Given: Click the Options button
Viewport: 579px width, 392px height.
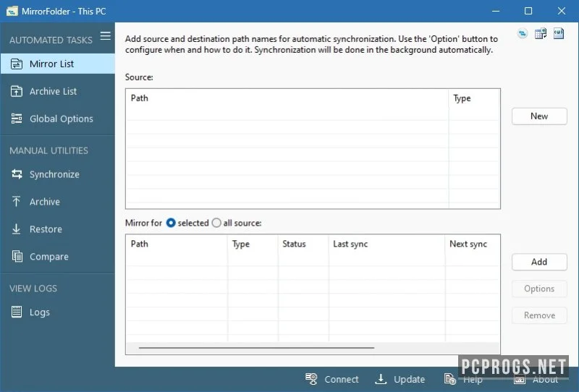Looking at the screenshot, I should [539, 289].
